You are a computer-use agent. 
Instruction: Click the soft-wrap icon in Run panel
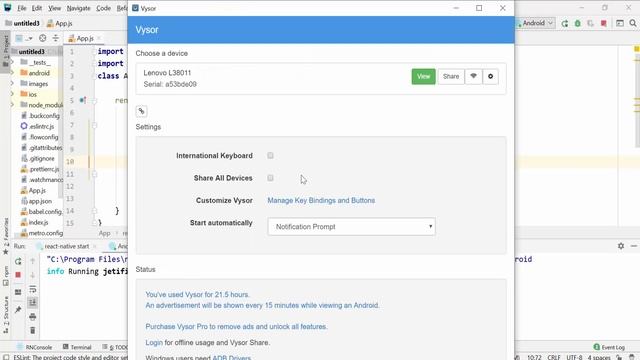pyautogui.click(x=33, y=289)
